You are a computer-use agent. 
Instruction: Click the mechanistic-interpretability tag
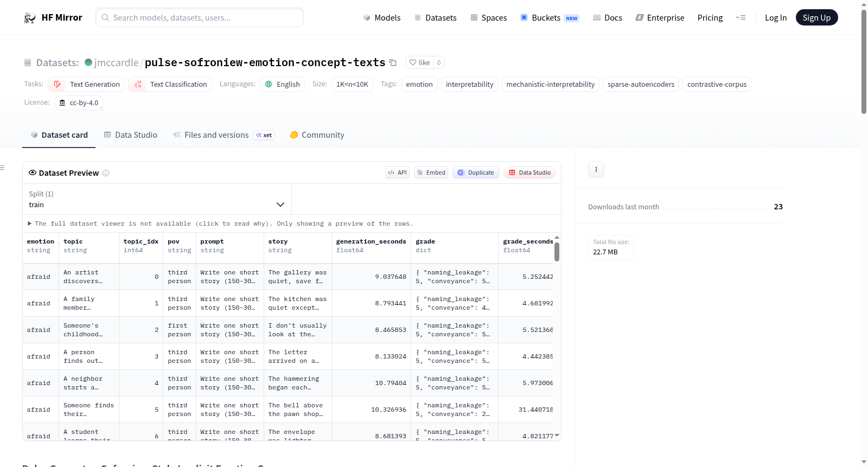pos(551,84)
